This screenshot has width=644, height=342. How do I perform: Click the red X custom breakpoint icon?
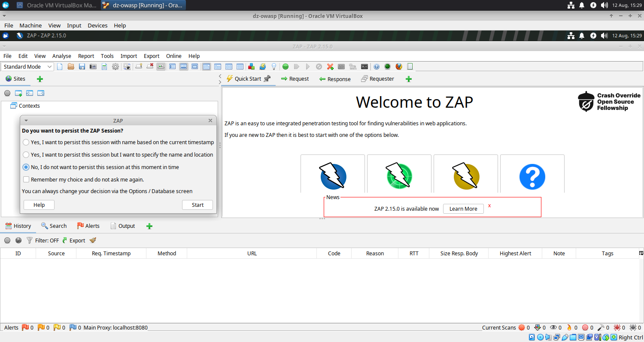(x=331, y=67)
